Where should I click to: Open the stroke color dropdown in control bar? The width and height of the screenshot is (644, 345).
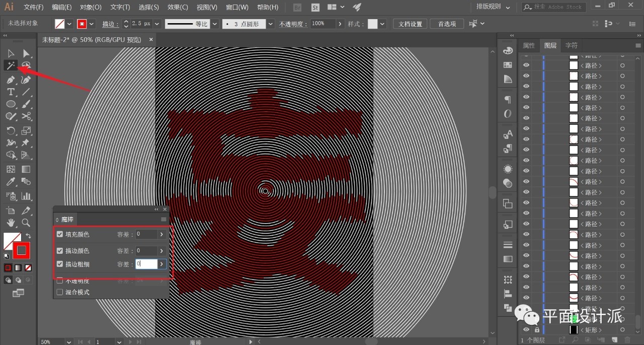(x=93, y=24)
